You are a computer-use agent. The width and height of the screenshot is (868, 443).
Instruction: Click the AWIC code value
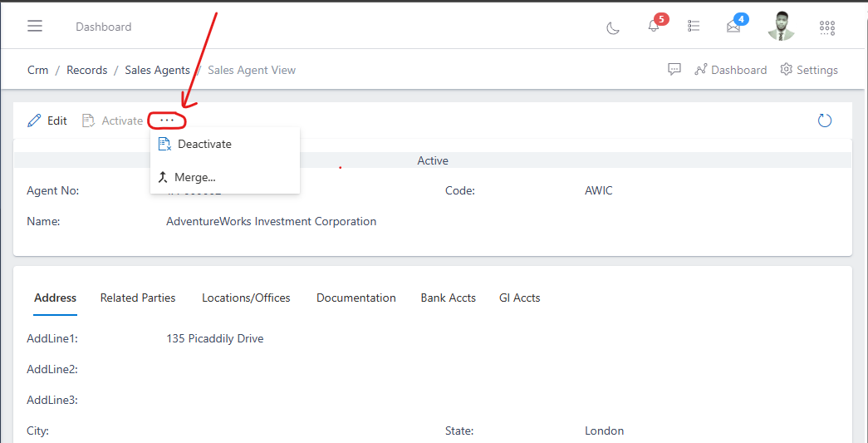click(x=598, y=191)
